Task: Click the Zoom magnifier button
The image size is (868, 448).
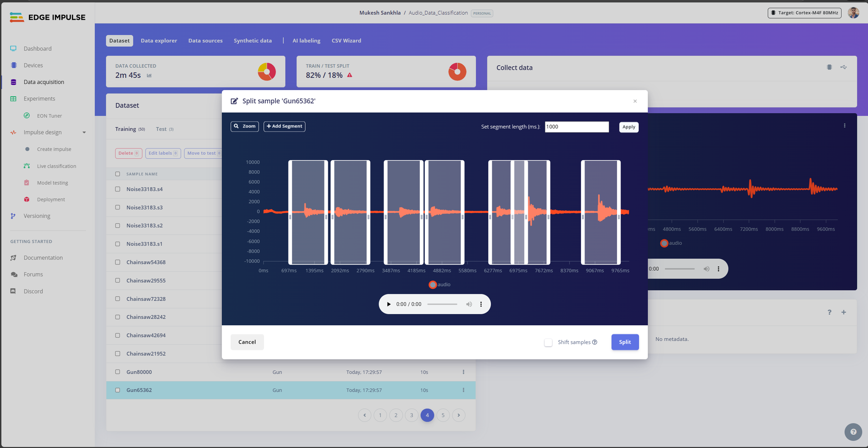Action: [245, 126]
